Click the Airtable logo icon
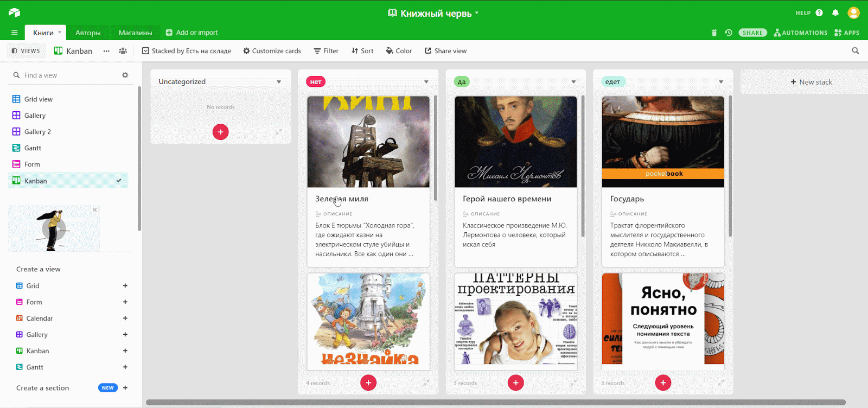The width and height of the screenshot is (868, 408). click(x=14, y=12)
